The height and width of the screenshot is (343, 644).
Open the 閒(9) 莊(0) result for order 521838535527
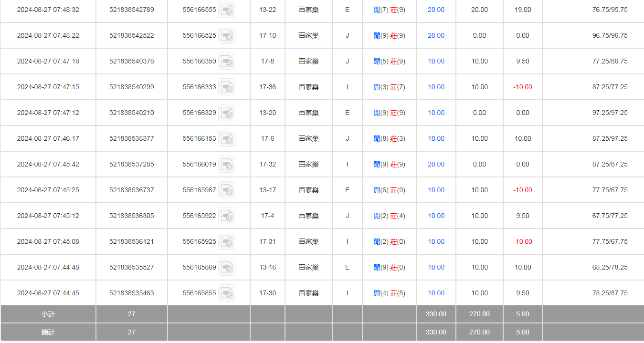[389, 267]
